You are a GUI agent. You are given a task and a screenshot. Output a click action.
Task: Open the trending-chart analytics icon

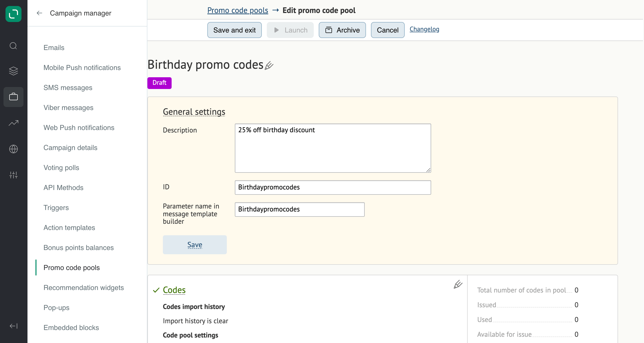13,123
